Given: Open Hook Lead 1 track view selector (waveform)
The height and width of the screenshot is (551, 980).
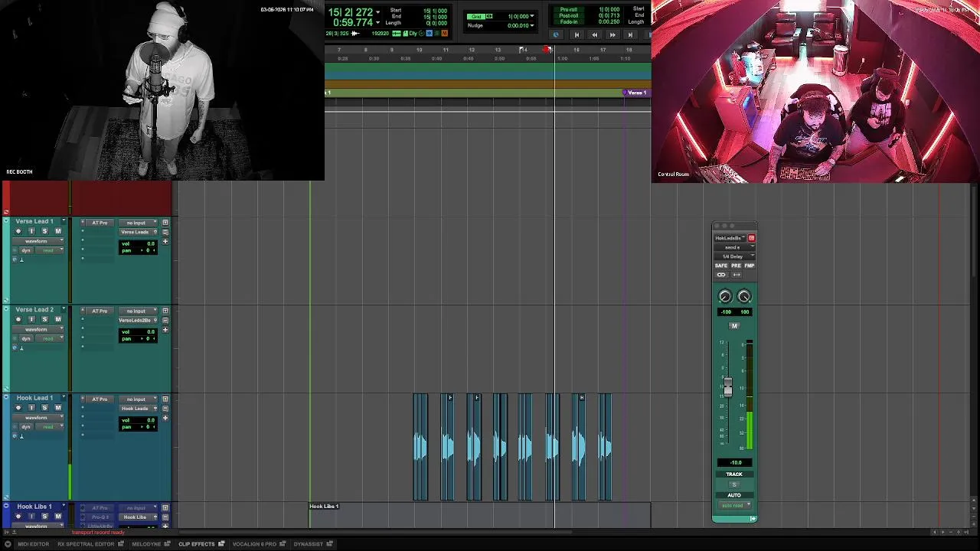Looking at the screenshot, I should click(38, 418).
